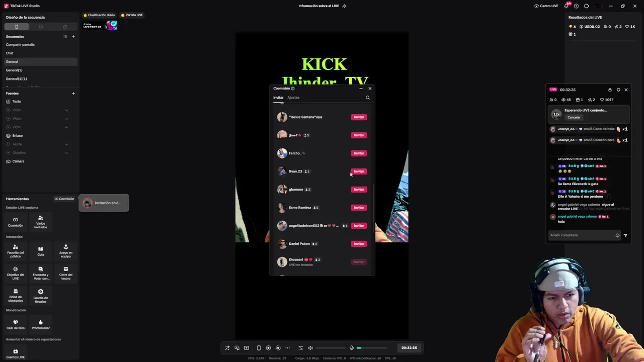Open audio mixer sliders icon
This screenshot has width=644, height=362.
click(x=301, y=348)
